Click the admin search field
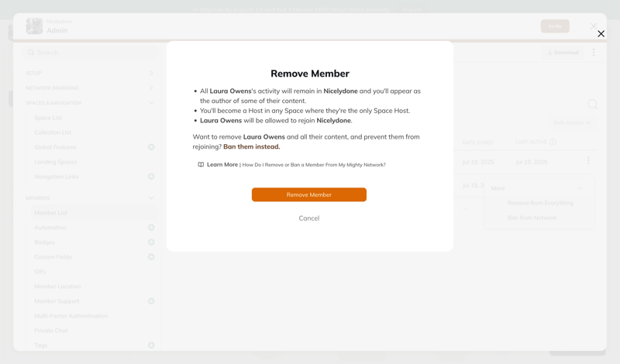This screenshot has height=364, width=620. point(91,53)
